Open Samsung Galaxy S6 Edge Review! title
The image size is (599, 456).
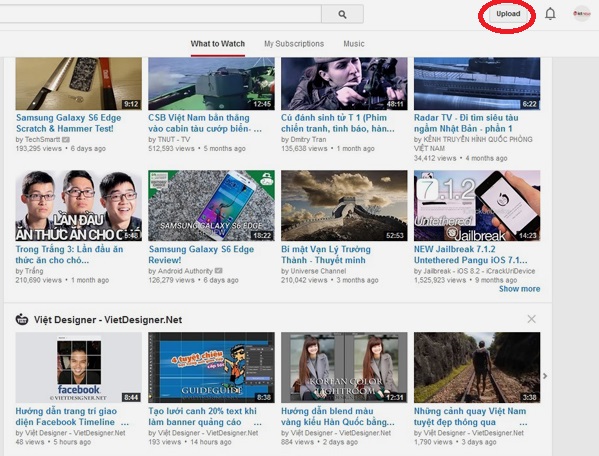click(x=201, y=254)
